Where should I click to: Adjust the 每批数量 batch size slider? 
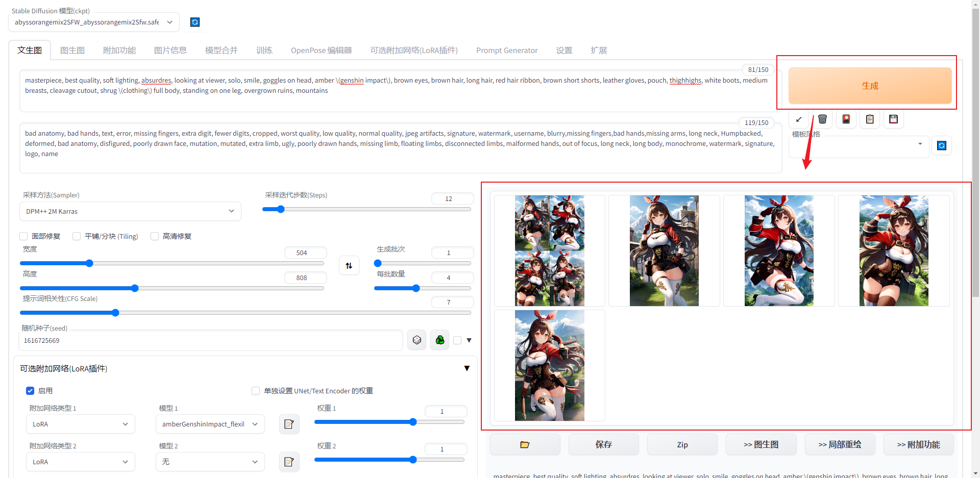pyautogui.click(x=423, y=288)
